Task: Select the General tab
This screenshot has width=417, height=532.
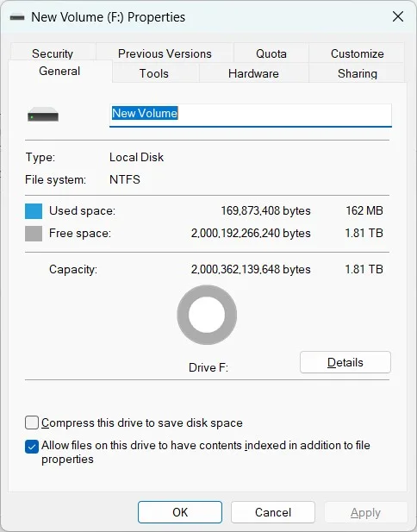Action: tap(59, 72)
